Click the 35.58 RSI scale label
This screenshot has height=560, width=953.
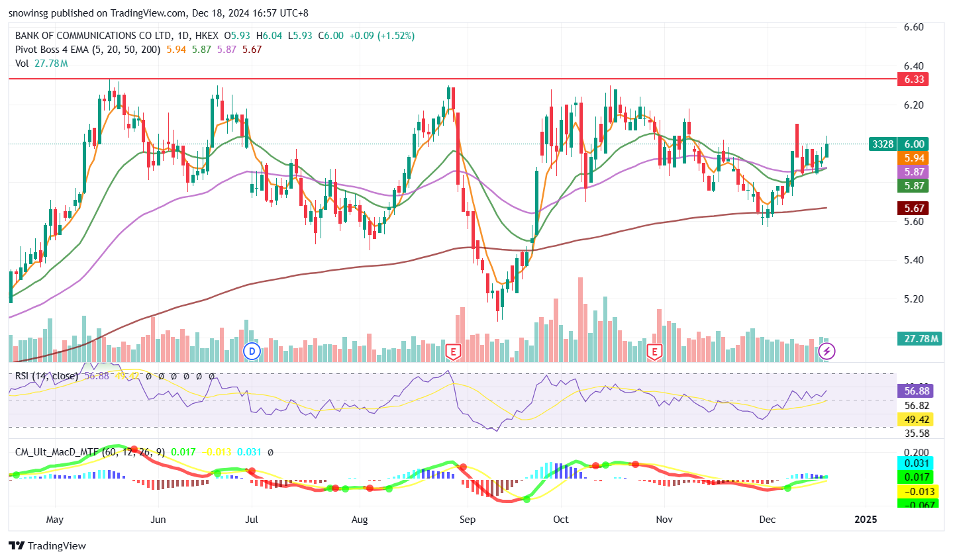[917, 434]
